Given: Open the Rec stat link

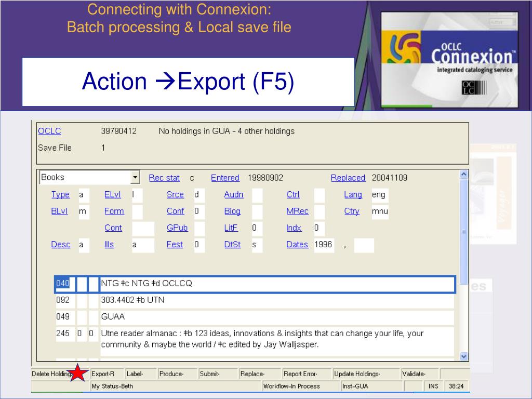Looking at the screenshot, I should click(x=164, y=178).
